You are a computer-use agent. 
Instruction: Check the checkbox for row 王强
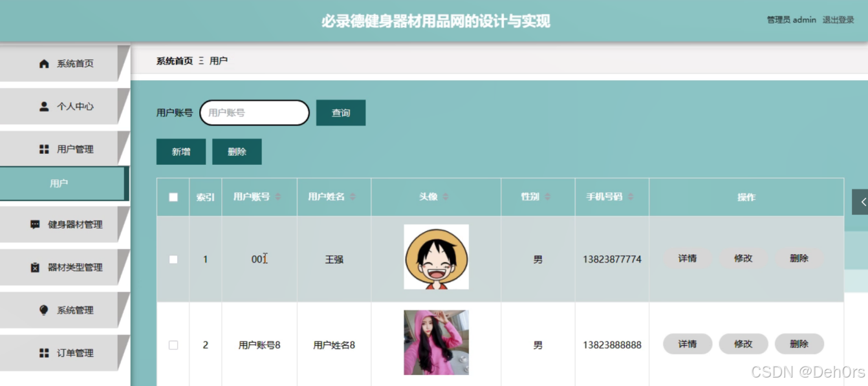click(173, 259)
